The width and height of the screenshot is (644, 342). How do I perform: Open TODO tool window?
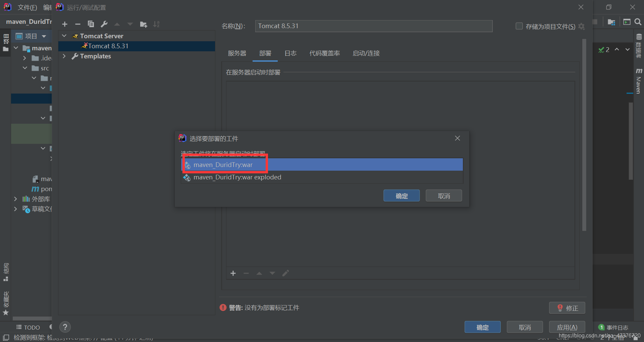(28, 328)
